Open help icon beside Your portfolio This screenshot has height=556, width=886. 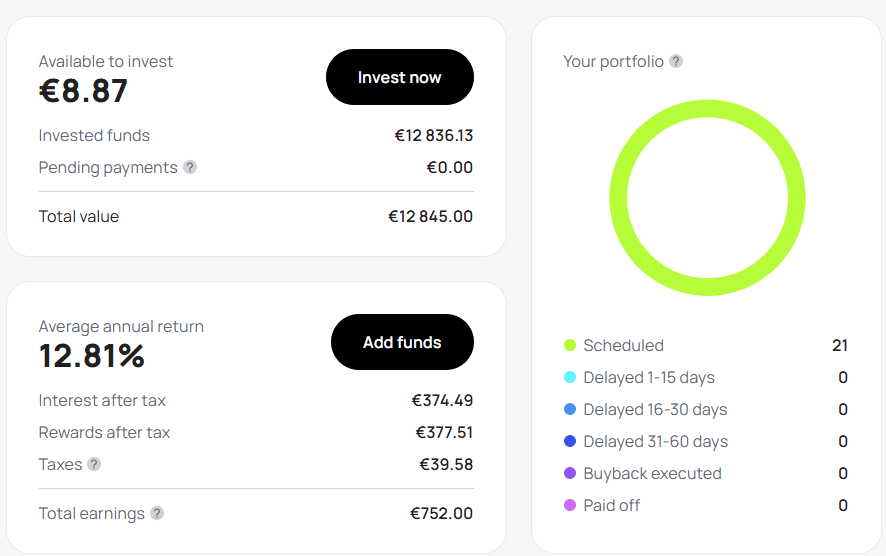point(676,61)
